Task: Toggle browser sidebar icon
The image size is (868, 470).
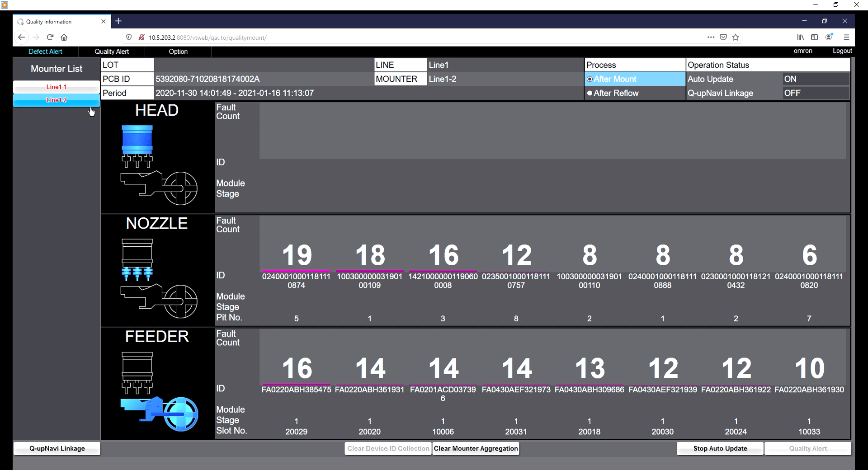Action: point(815,38)
